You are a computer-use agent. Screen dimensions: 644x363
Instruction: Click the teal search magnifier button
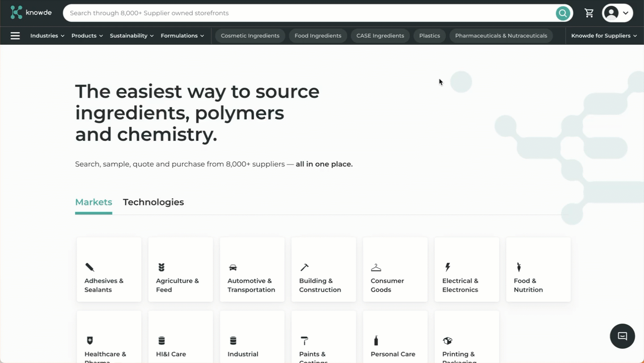click(x=563, y=13)
